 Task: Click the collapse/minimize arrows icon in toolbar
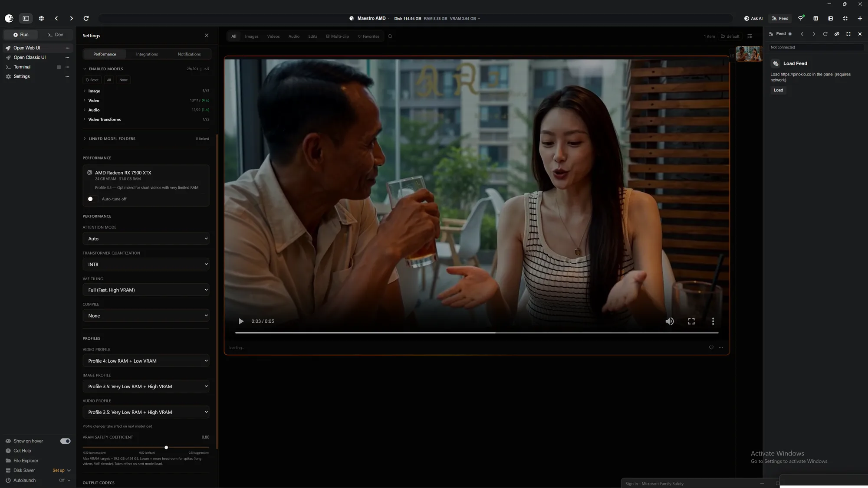click(845, 18)
